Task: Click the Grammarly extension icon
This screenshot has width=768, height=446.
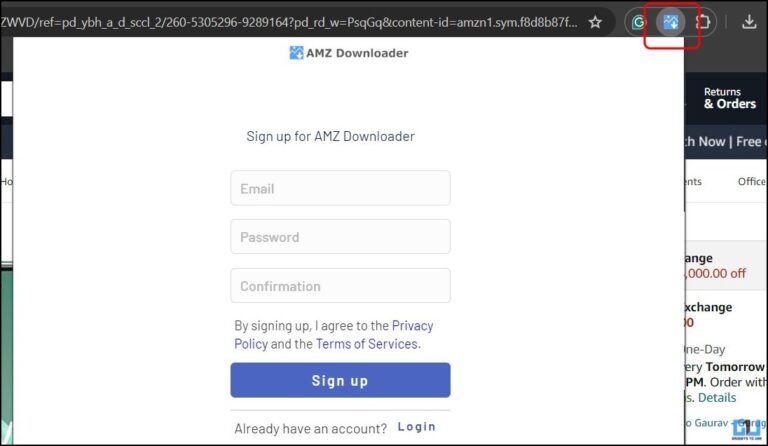Action: (640, 21)
